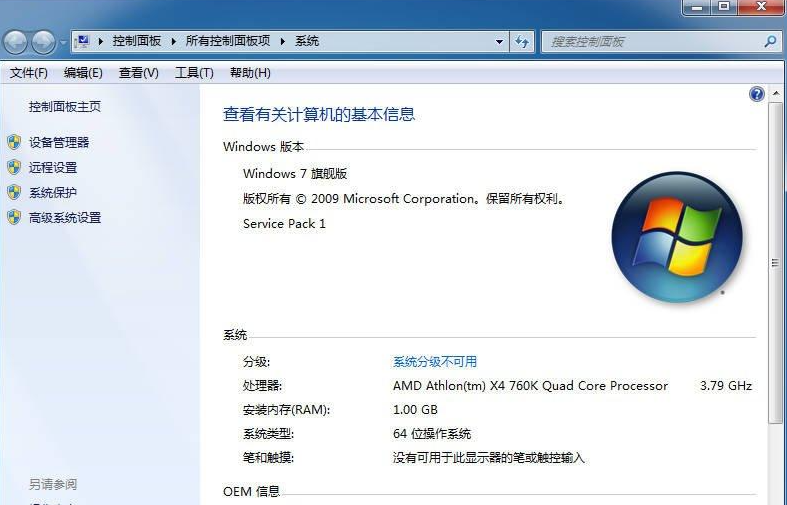The image size is (787, 505).
Task: Click the computer icon in the address bar
Action: point(83,41)
